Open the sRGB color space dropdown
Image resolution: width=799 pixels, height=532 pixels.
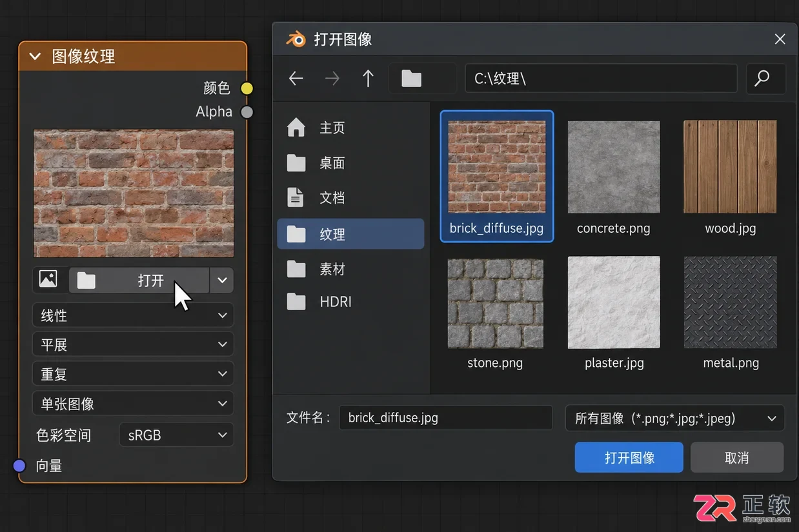tap(176, 435)
